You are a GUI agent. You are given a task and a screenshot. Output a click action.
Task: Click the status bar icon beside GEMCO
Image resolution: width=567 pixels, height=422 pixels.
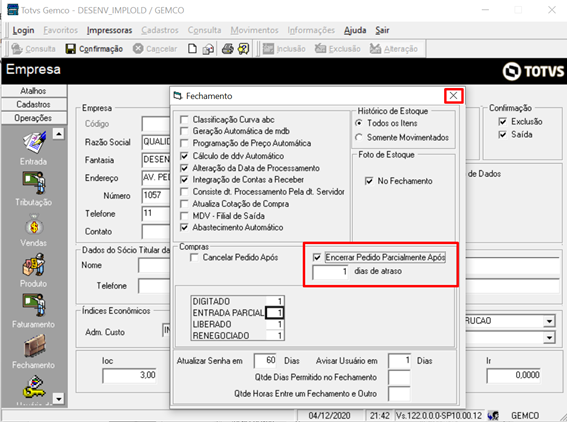coord(493,415)
